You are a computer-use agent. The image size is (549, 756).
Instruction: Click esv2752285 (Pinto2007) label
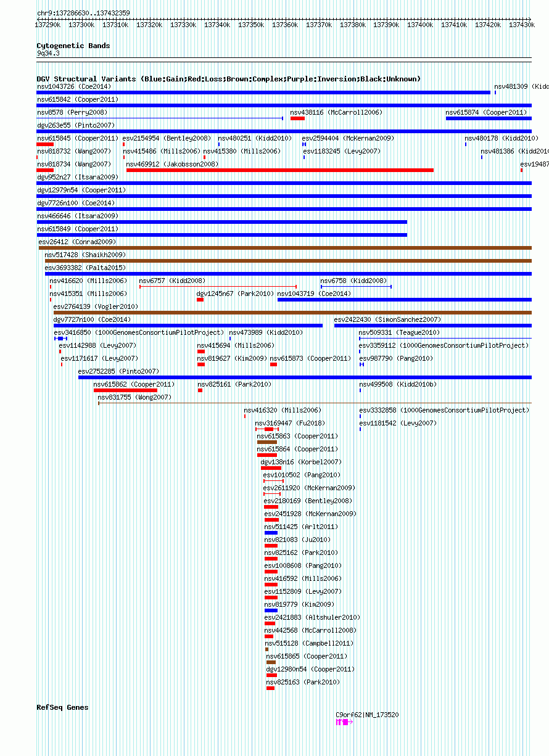coord(118,371)
